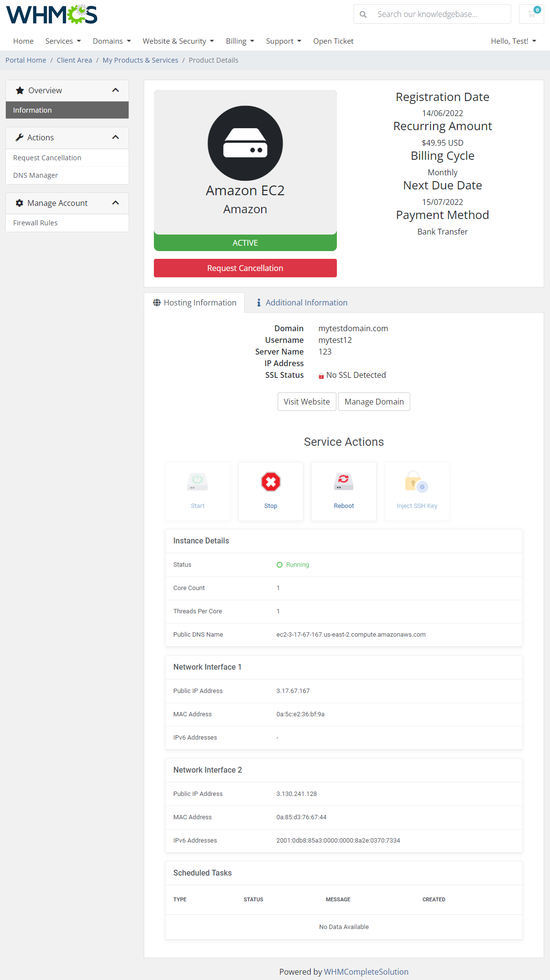Click the Manage Account gear icon

[x=19, y=203]
